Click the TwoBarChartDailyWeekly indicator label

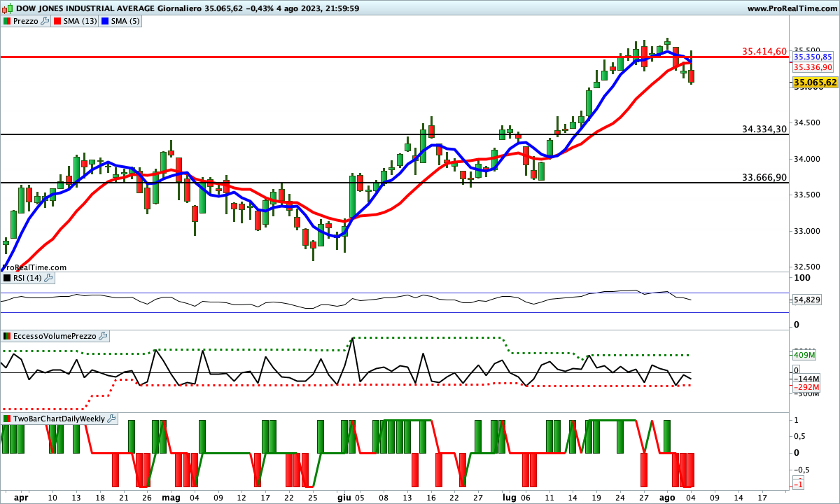(59, 419)
